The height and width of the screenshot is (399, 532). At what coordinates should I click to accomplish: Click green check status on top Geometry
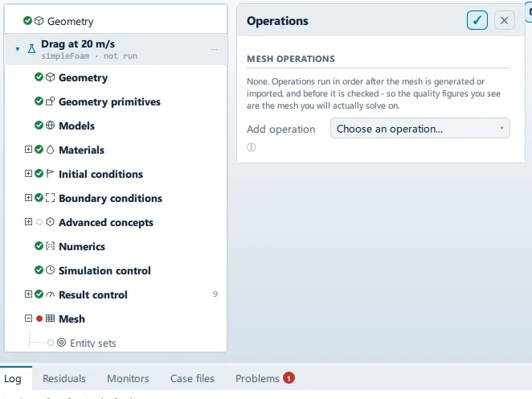(28, 21)
